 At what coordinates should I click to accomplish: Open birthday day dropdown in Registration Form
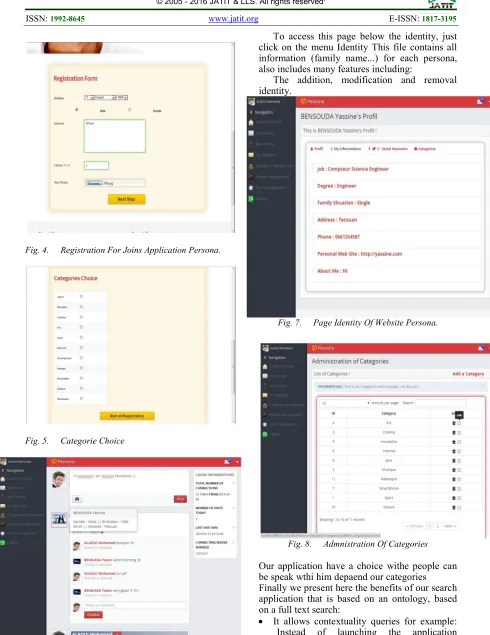coord(89,98)
